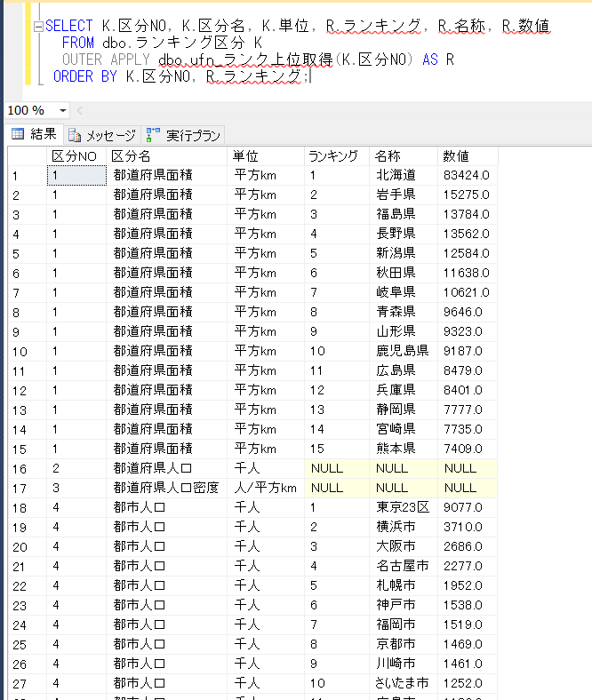Click the 9323.0 value cell

click(x=468, y=331)
